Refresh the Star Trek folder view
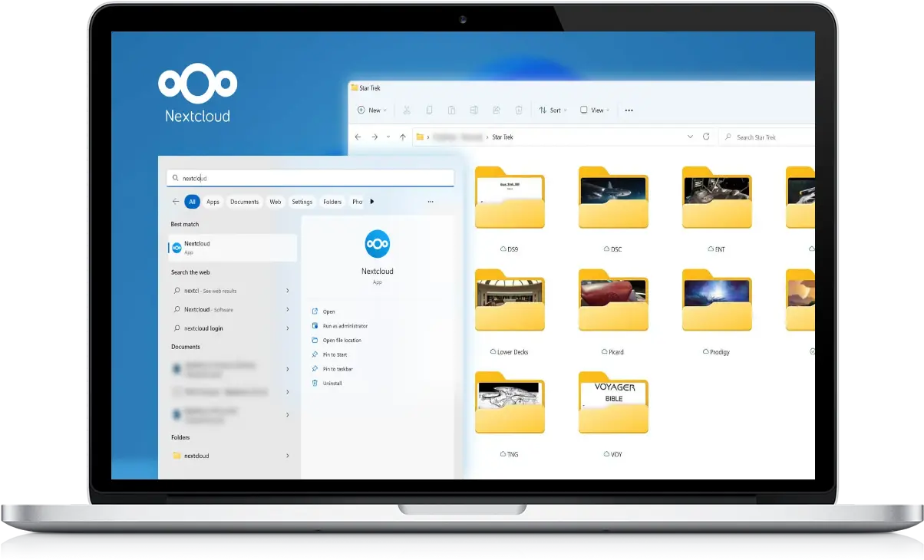Viewport: 924px width, 560px height. coord(707,137)
